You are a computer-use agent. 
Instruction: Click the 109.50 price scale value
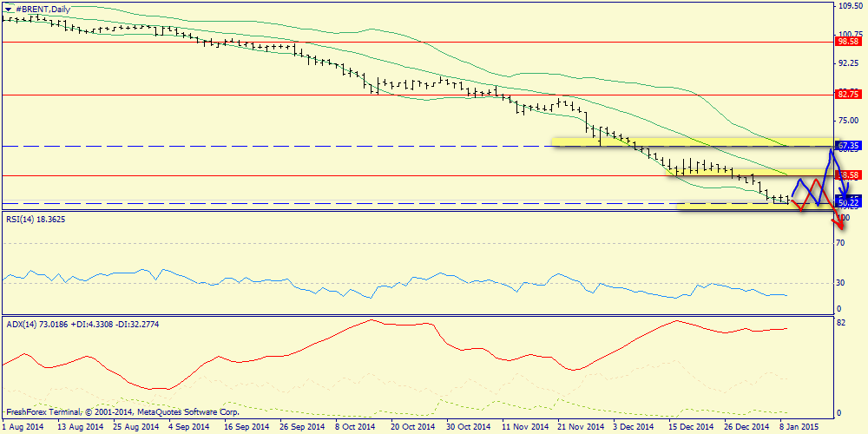(x=847, y=6)
